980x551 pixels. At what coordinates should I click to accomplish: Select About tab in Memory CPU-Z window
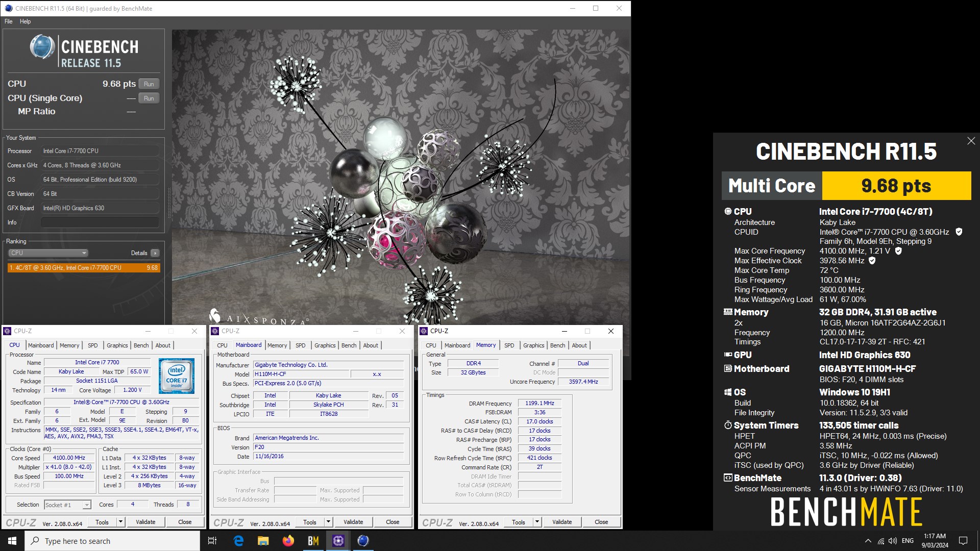click(x=579, y=345)
